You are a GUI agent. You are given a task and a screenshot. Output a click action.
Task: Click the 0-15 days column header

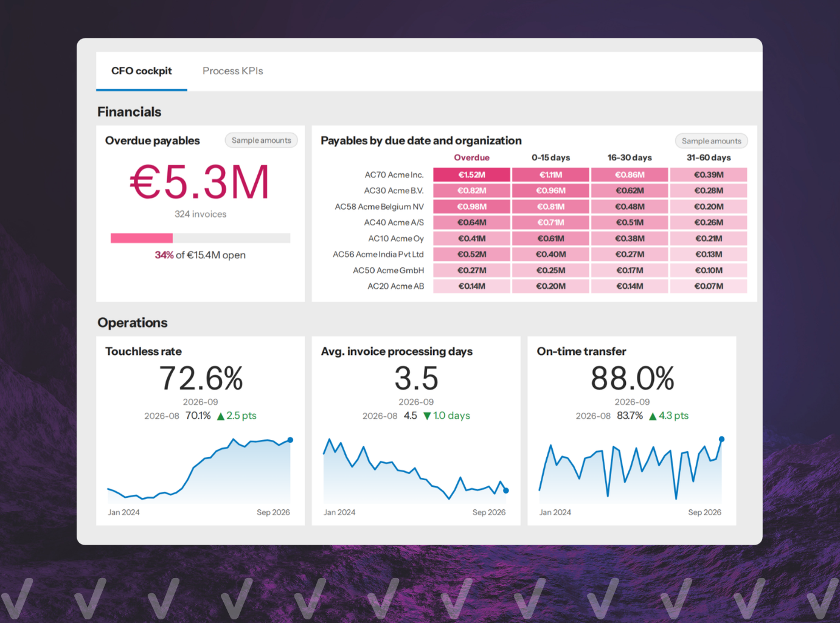tap(550, 157)
